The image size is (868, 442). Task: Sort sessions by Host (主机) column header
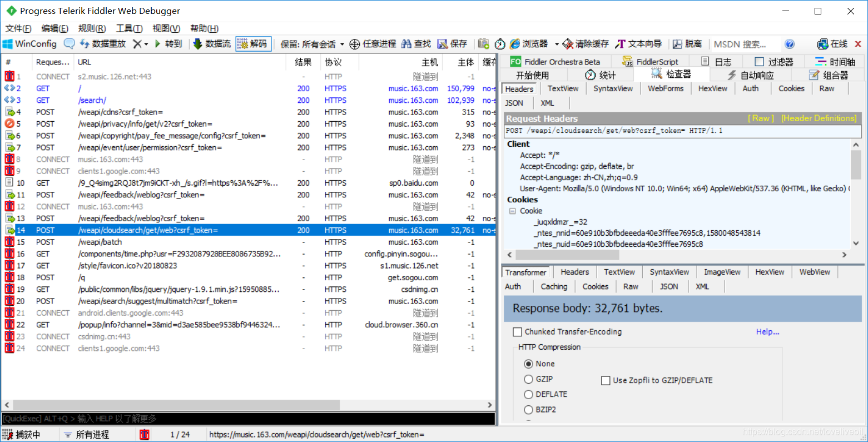tap(400, 62)
